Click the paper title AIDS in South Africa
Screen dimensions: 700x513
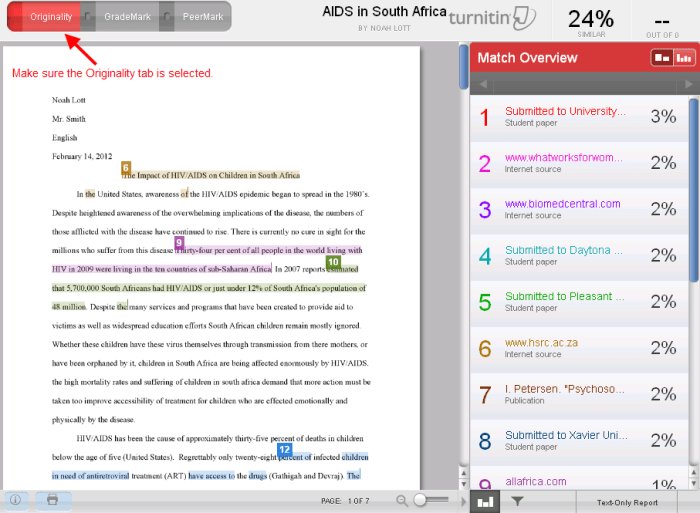tap(384, 12)
